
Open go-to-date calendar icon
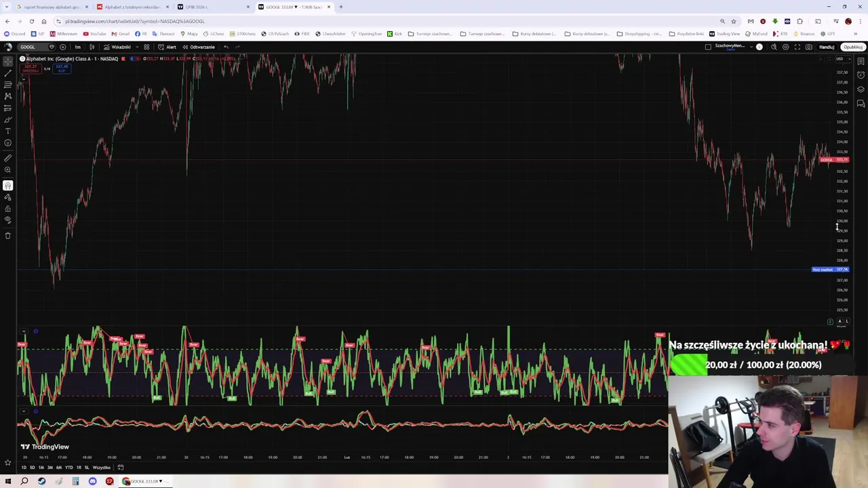[x=121, y=468]
